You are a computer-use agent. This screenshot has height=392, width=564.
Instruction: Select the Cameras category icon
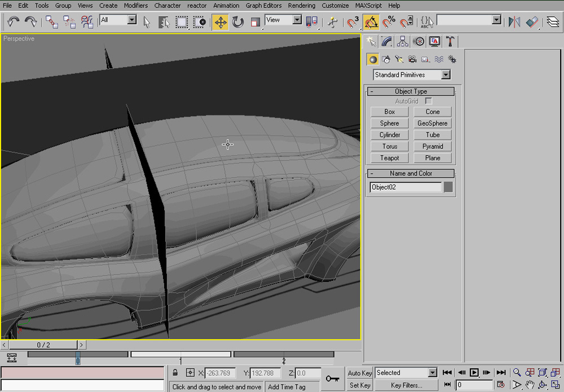(412, 59)
